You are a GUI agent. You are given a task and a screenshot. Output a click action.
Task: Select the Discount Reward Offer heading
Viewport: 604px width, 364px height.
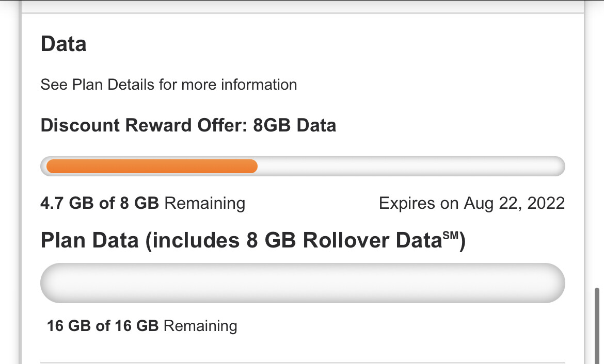144,125
